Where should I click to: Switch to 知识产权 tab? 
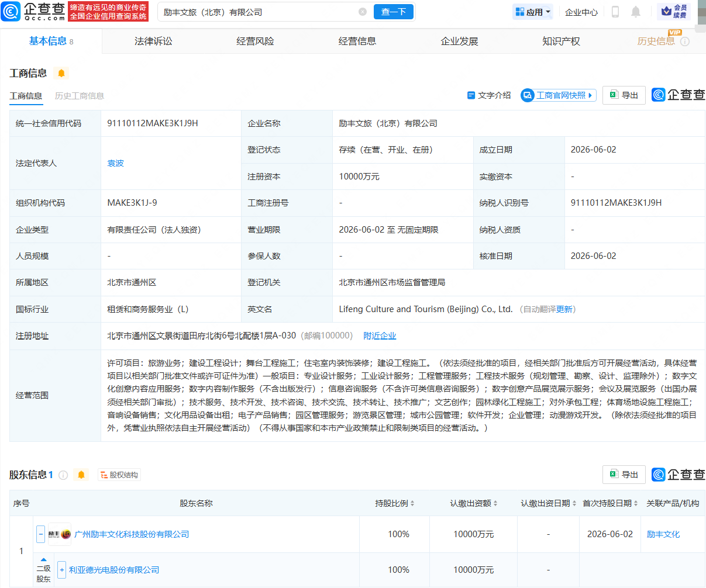pyautogui.click(x=561, y=41)
